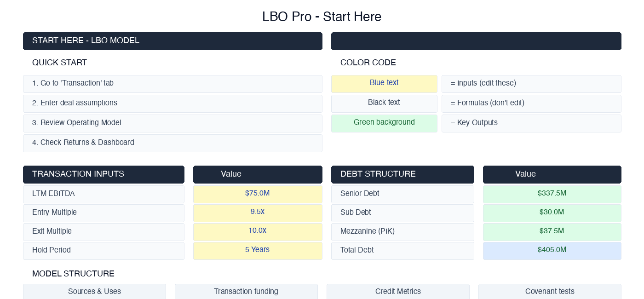This screenshot has width=644, height=299.
Task: Click '3. Review Operating Model' row
Action: pos(172,123)
